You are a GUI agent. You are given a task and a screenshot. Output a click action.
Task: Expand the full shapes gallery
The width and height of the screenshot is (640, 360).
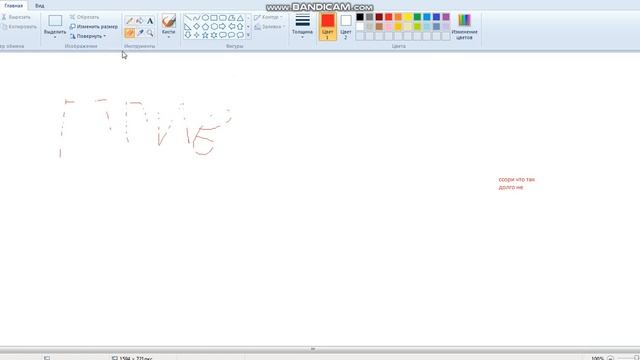coord(248,36)
